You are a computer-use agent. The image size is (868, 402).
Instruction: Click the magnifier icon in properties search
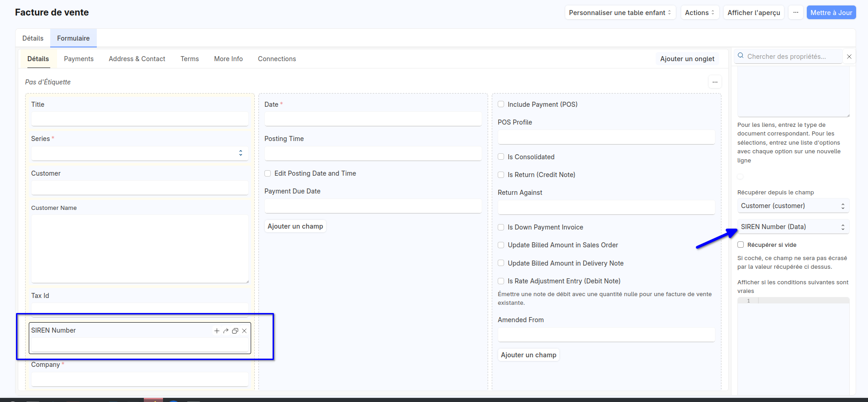tap(741, 56)
